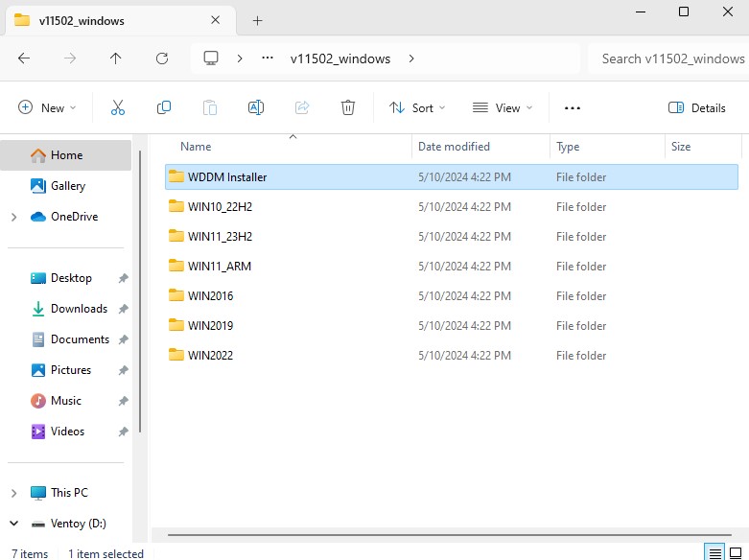Add a new tab with plus button
Viewport: 749px width, 560px height.
coord(257,20)
